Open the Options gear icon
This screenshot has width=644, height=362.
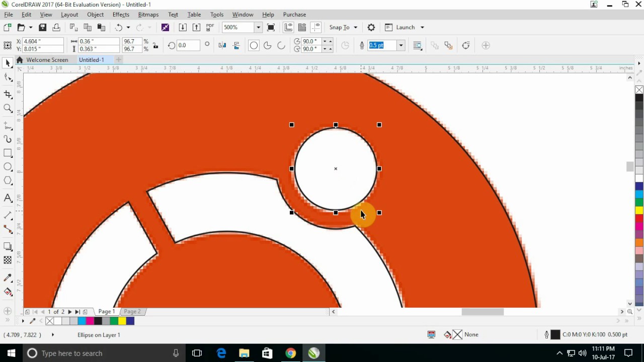coord(371,27)
